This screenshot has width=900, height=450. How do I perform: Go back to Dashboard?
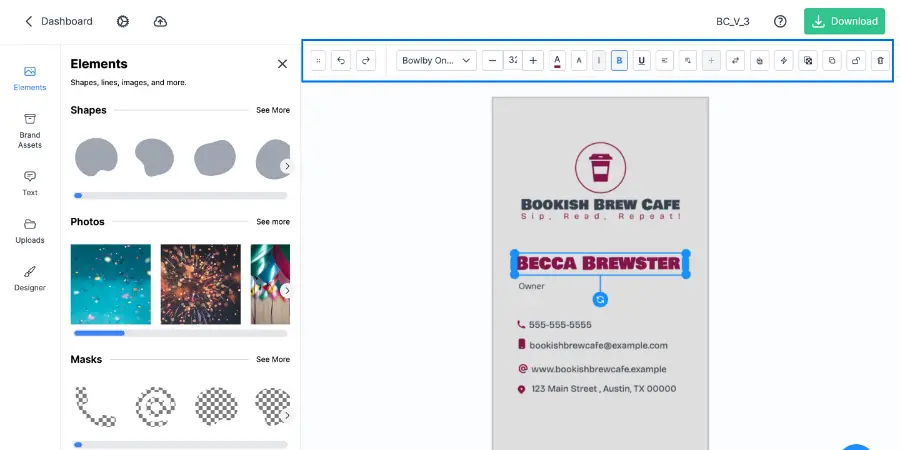(x=58, y=21)
